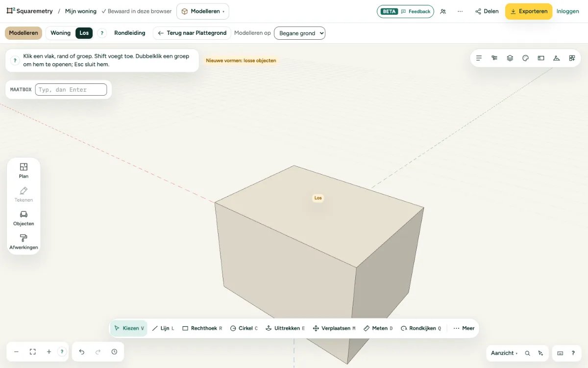The width and height of the screenshot is (588, 368).
Task: Fit the view to screen
Action: click(33, 352)
